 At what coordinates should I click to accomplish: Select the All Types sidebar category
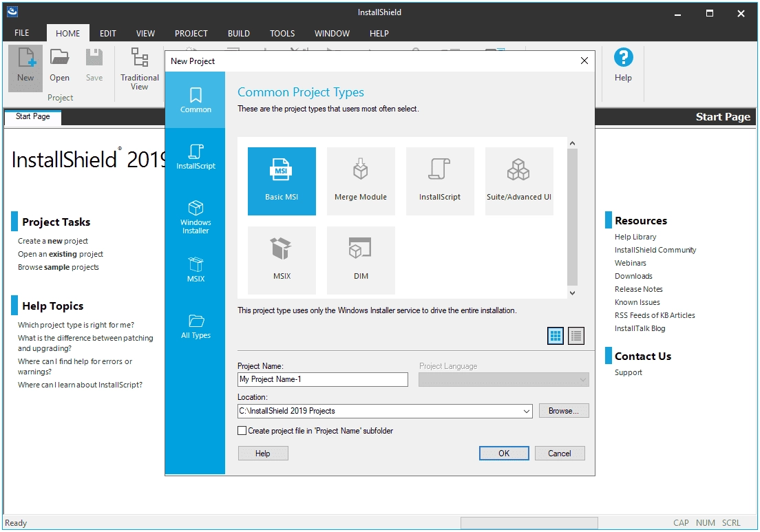pyautogui.click(x=196, y=326)
